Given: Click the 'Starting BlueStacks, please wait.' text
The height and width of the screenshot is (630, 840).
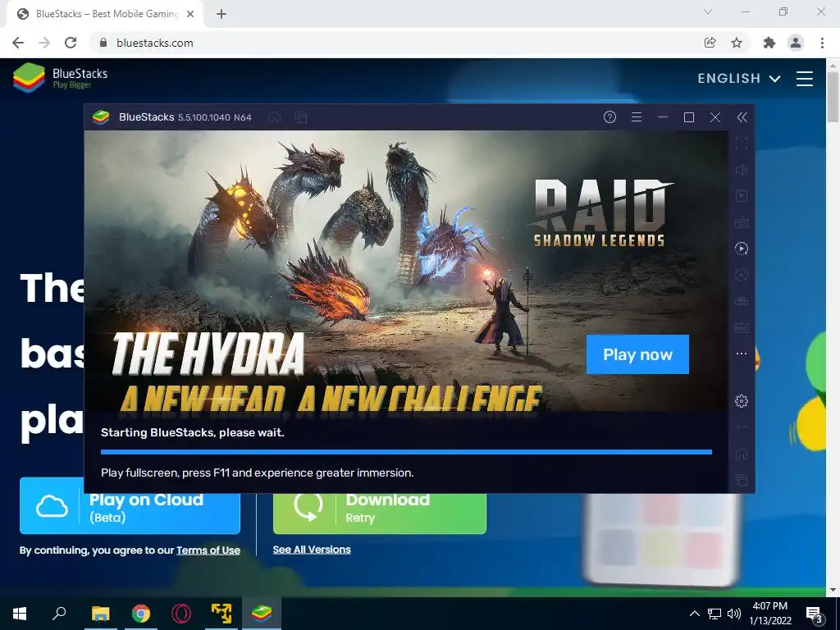Looking at the screenshot, I should point(192,432).
